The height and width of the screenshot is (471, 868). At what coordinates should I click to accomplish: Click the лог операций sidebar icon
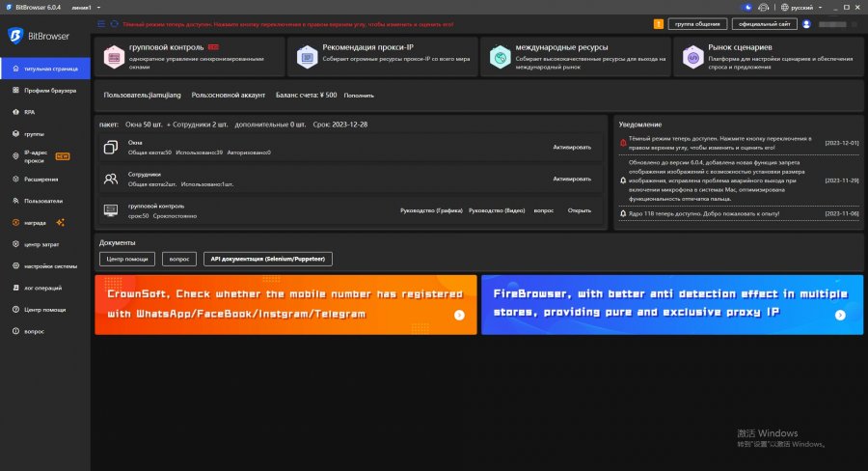point(15,288)
